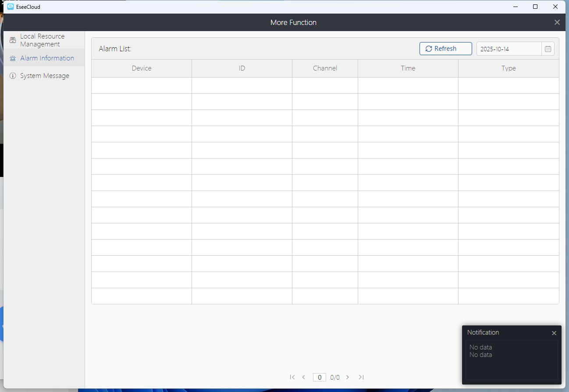Open Local Resource Management in the sidebar
Screen dimensions: 569x392
pos(42,40)
